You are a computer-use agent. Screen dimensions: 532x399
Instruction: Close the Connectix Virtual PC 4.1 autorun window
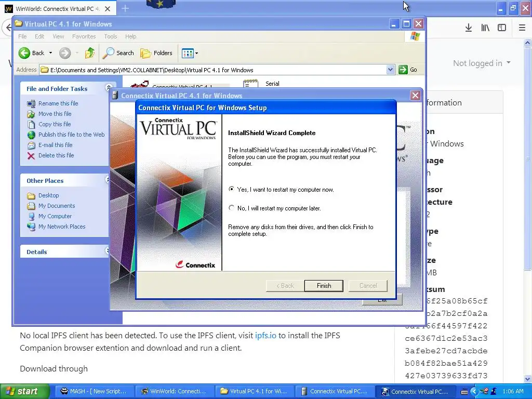point(415,96)
